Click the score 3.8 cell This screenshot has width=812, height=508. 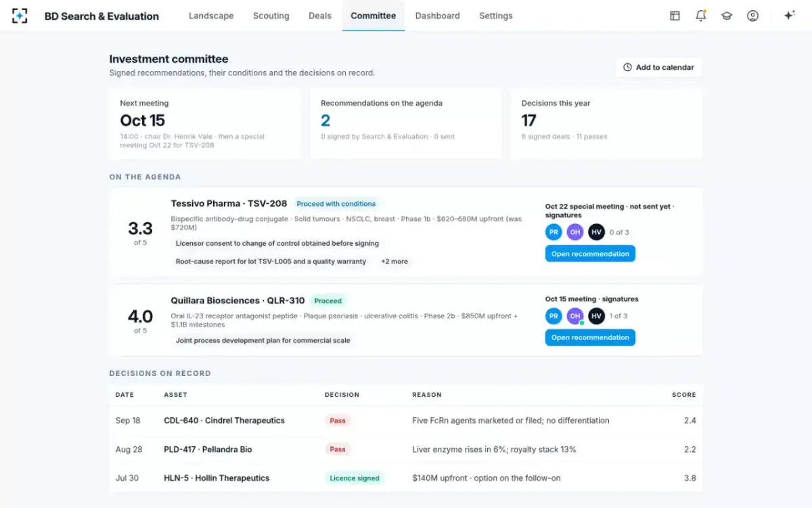click(690, 478)
